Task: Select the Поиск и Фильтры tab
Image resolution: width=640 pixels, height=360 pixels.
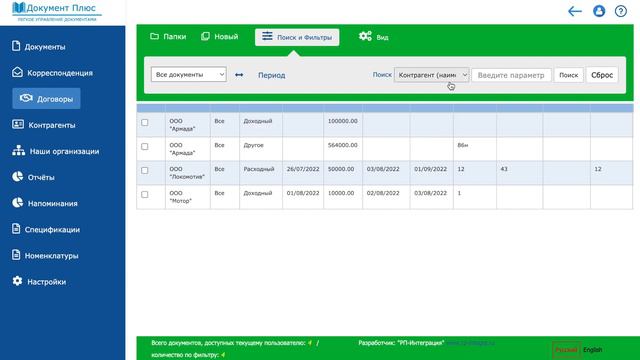Action: [x=297, y=37]
